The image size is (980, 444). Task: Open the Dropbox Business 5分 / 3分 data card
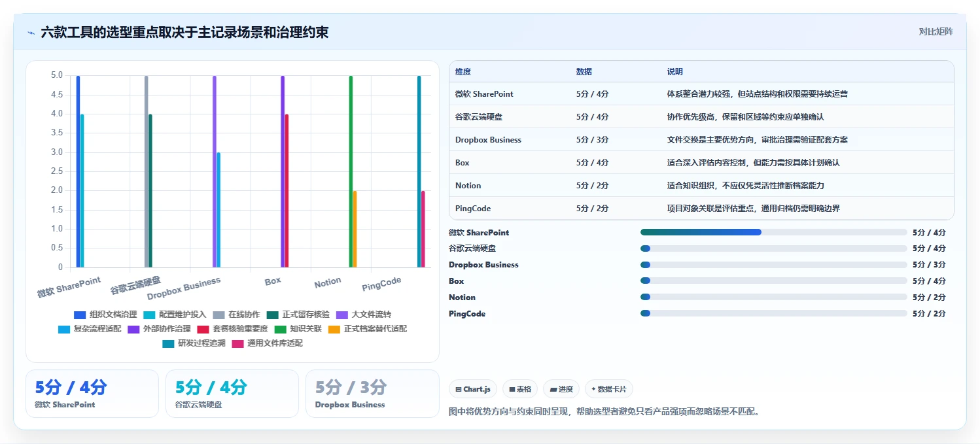coord(372,394)
